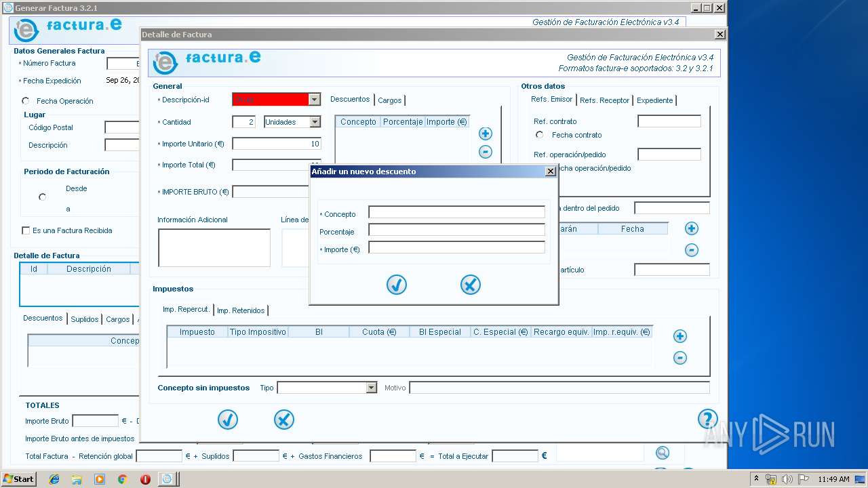Open help via the question mark icon
The width and height of the screenshot is (868, 488).
pos(707,419)
